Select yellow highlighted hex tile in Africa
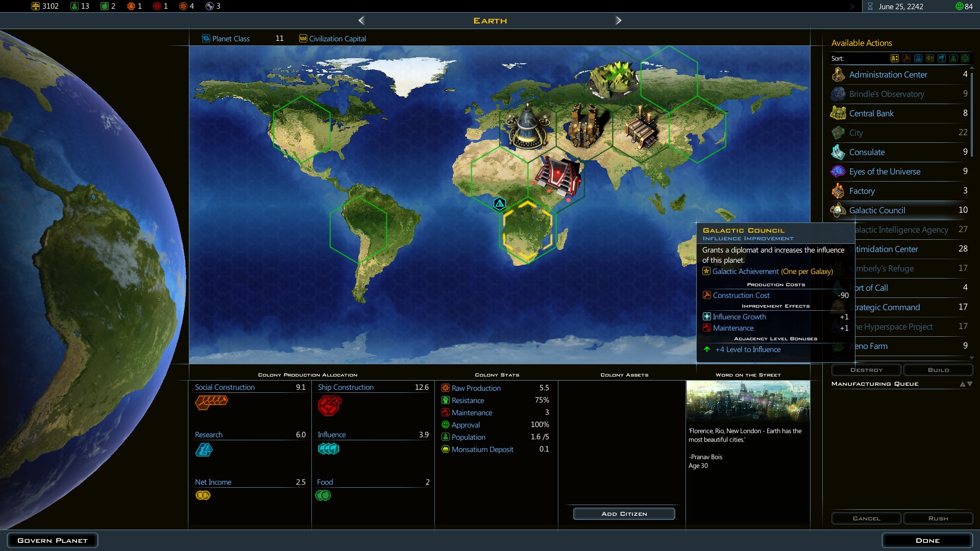Image resolution: width=980 pixels, height=551 pixels. pyautogui.click(x=527, y=230)
